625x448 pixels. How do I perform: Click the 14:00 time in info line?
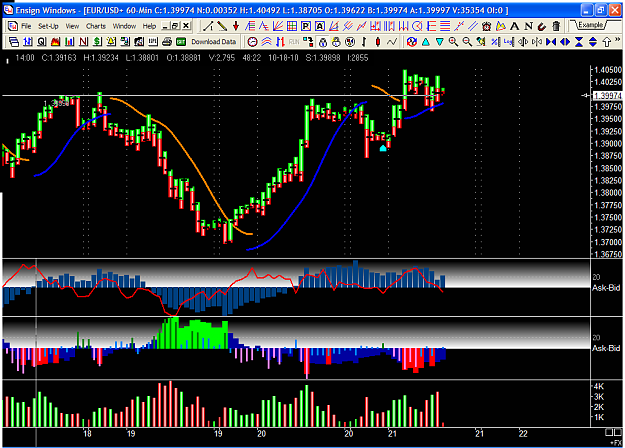pyautogui.click(x=25, y=58)
